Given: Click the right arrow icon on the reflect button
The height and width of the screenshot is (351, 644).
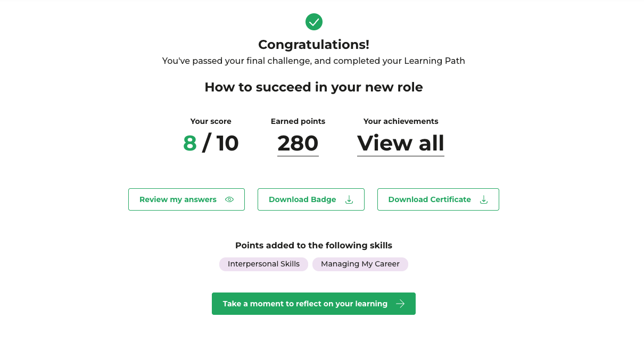Looking at the screenshot, I should pyautogui.click(x=400, y=304).
